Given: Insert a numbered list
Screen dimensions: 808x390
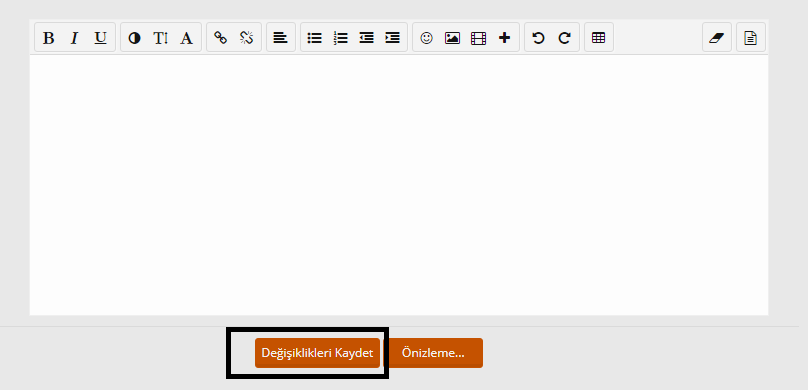Looking at the screenshot, I should pyautogui.click(x=341, y=38).
